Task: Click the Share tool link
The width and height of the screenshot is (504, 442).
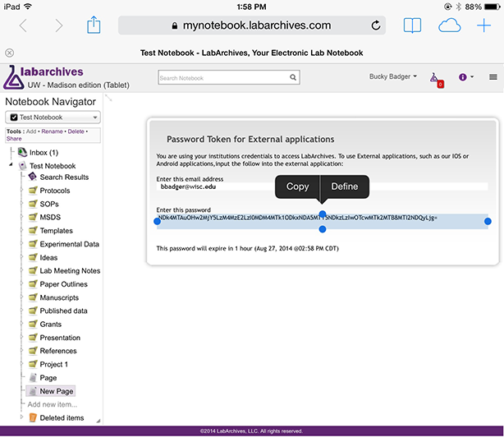Action: [14, 139]
